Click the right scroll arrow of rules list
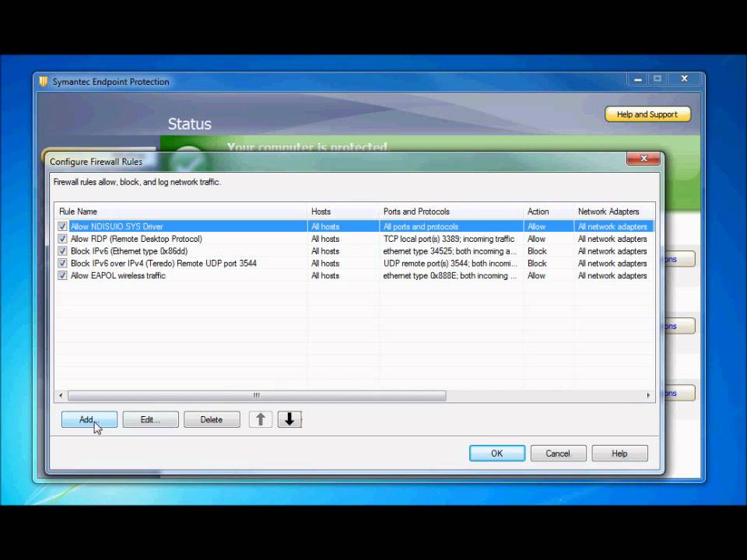This screenshot has width=747, height=560. 648,396
